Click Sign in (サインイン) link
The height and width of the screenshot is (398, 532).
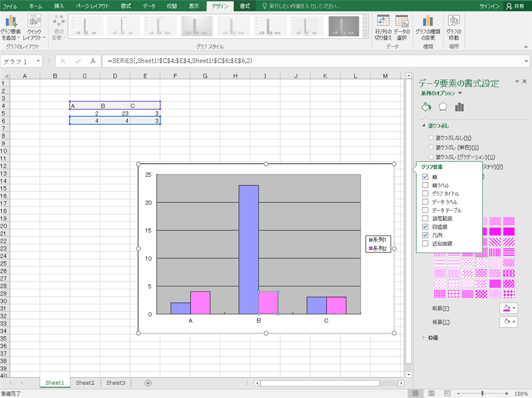tap(489, 6)
